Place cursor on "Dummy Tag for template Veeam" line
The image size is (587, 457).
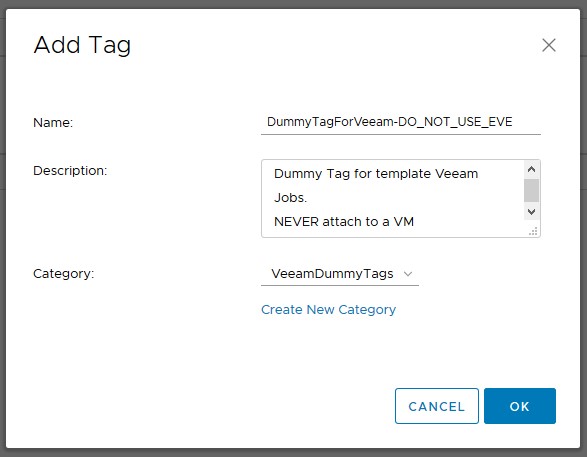point(376,174)
